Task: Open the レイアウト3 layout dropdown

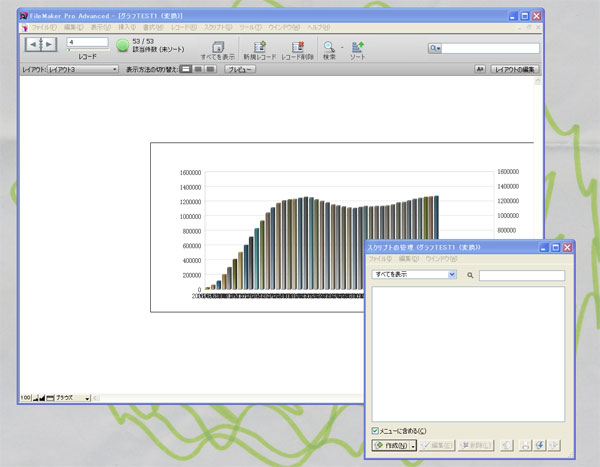Action: pos(83,69)
